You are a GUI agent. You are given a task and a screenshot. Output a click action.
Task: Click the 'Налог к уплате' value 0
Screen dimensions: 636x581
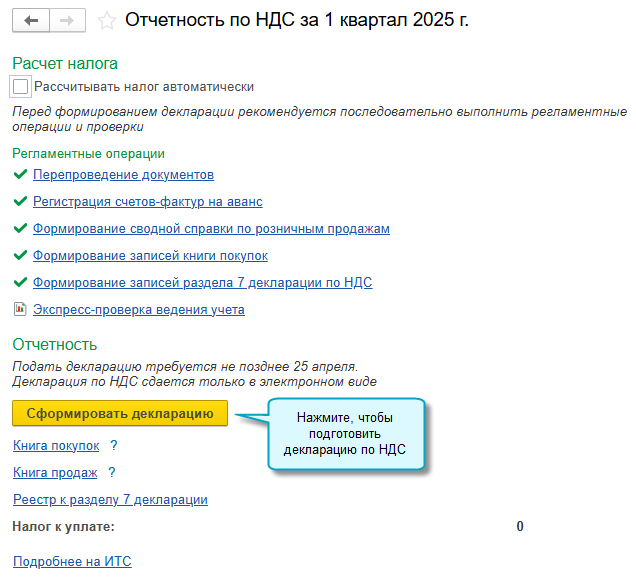pyautogui.click(x=520, y=527)
